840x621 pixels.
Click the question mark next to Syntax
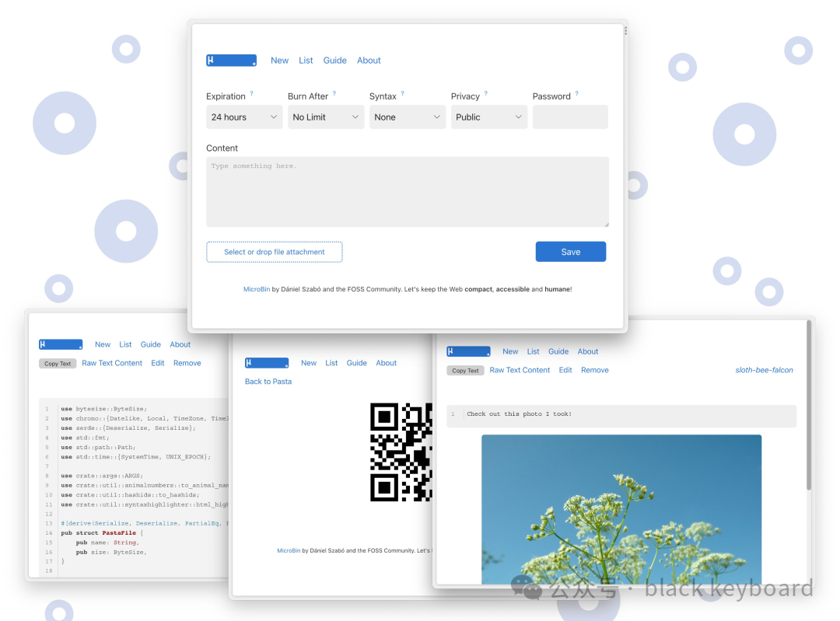tap(402, 94)
